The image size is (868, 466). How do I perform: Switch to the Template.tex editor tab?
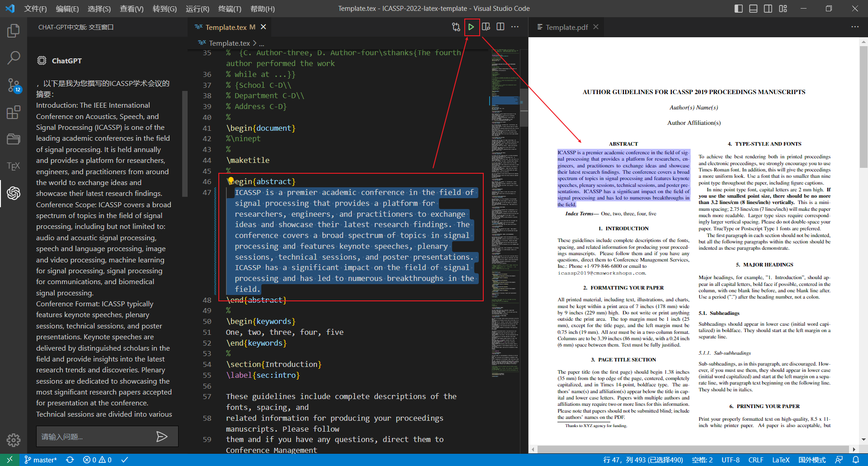pos(225,27)
